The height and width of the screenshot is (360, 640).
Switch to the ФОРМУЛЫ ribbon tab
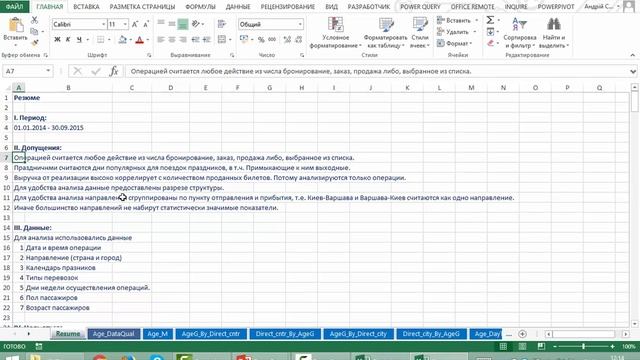[x=200, y=7]
